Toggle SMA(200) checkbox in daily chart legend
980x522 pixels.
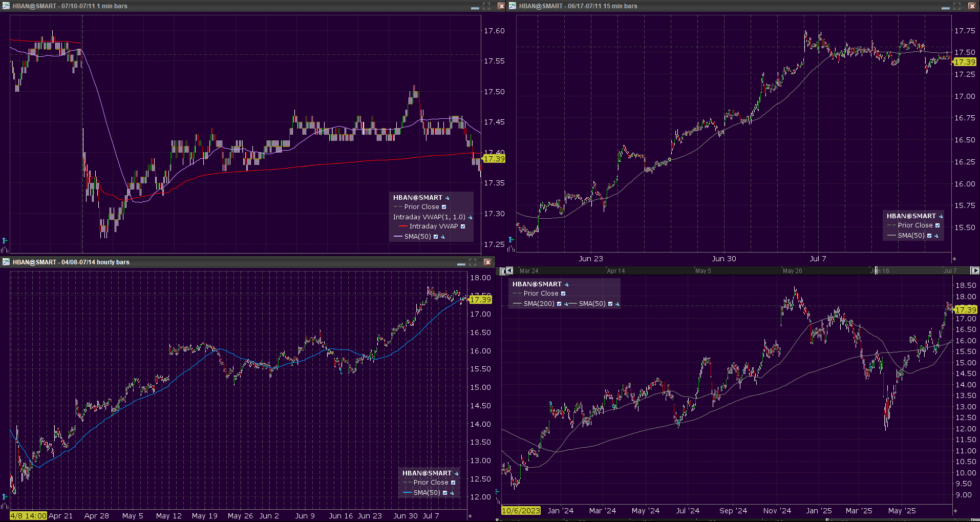click(559, 304)
